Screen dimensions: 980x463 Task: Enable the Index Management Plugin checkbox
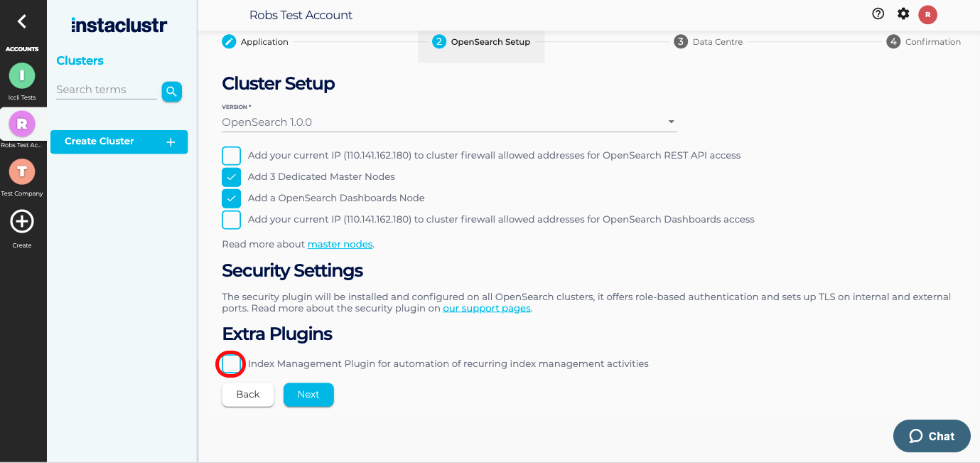pyautogui.click(x=231, y=364)
